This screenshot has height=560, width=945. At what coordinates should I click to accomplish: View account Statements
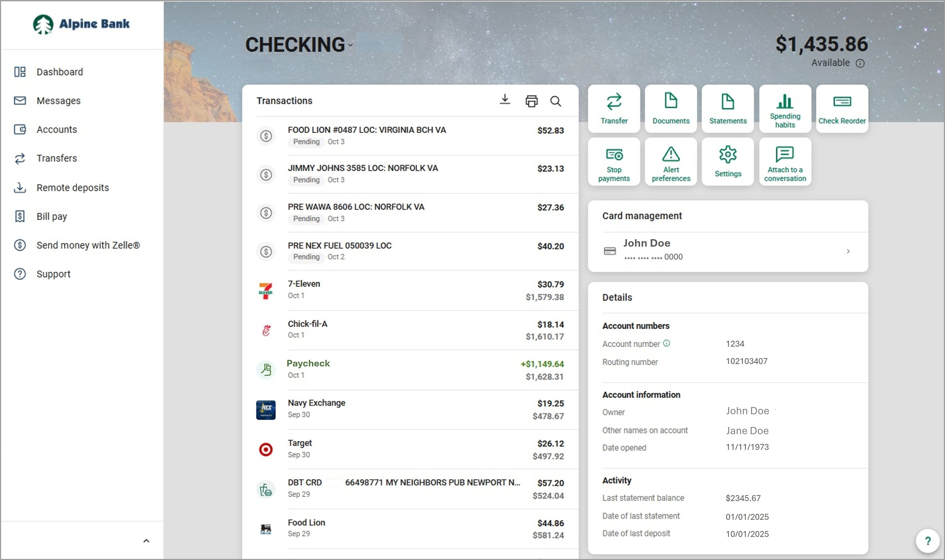(x=727, y=108)
